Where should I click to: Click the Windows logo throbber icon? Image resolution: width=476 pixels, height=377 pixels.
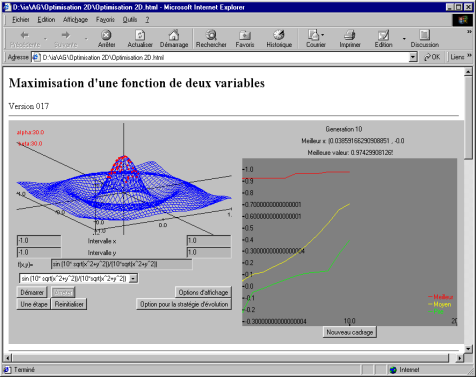[462, 20]
